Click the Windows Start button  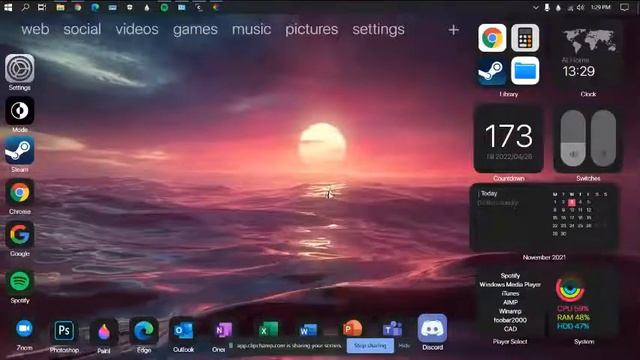[8, 7]
